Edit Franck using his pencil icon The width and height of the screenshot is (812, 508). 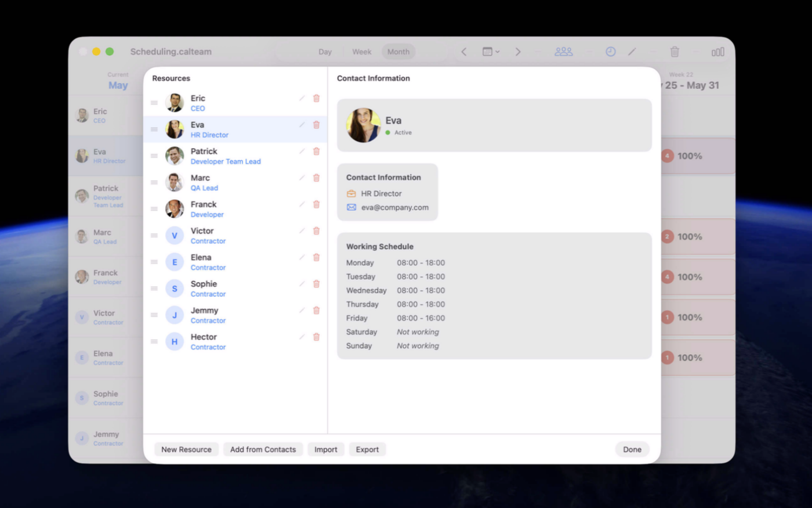point(302,204)
